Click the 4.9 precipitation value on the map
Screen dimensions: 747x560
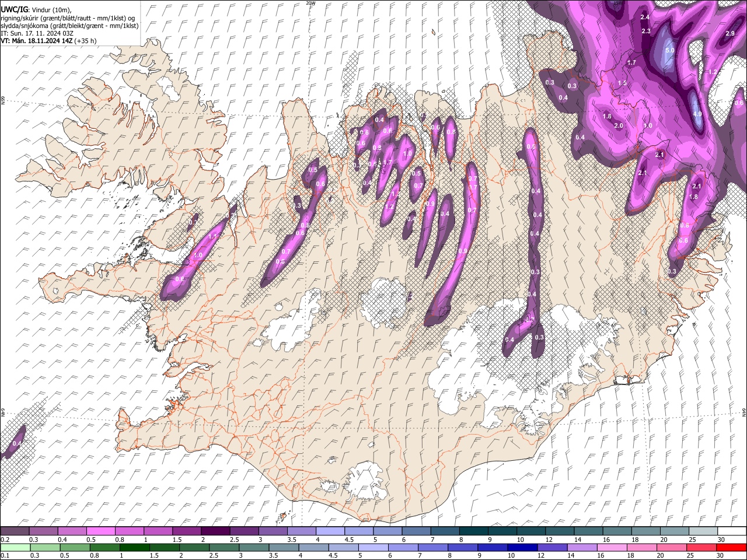pyautogui.click(x=697, y=114)
